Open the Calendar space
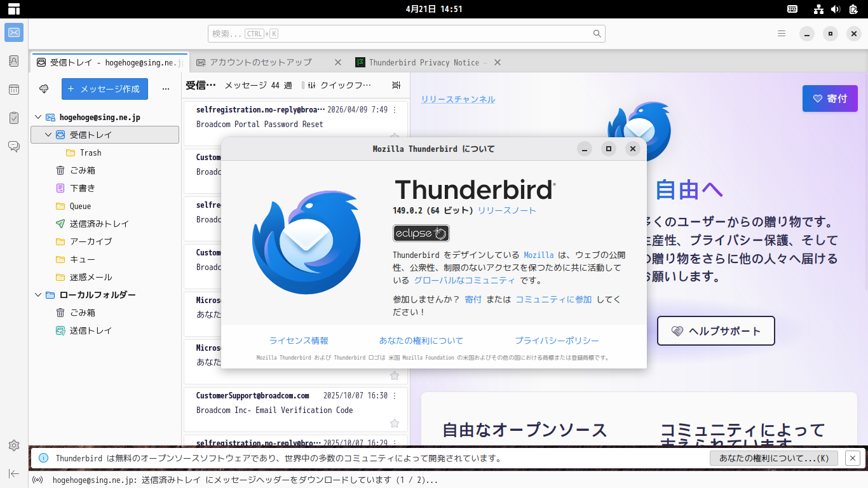The height and width of the screenshot is (488, 868). coord(14,90)
